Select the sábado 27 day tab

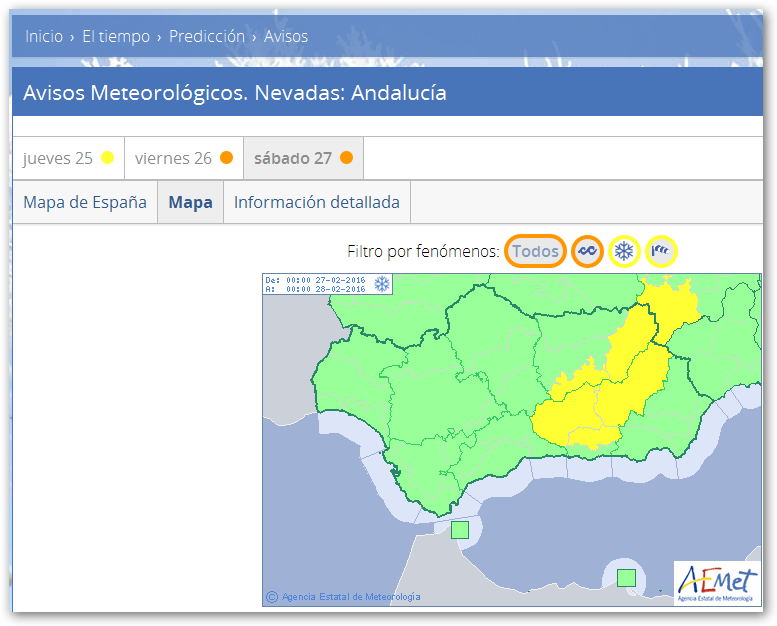pyautogui.click(x=303, y=158)
